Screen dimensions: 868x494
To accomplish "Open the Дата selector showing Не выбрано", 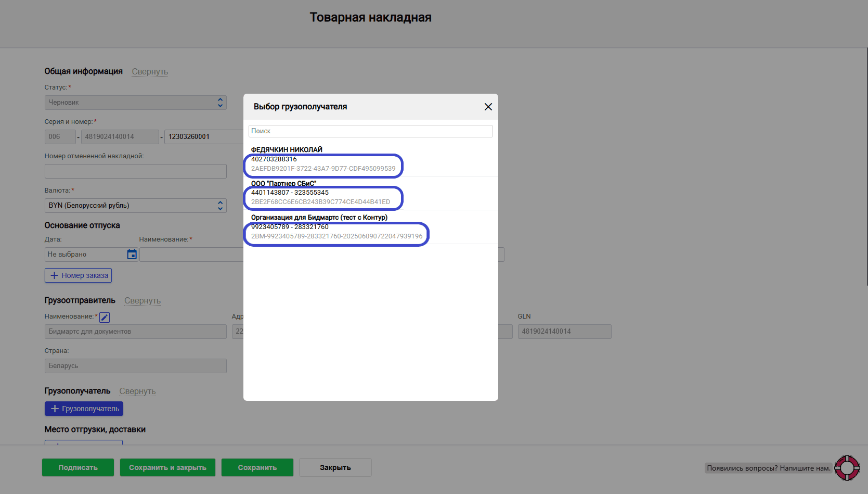I will click(86, 254).
